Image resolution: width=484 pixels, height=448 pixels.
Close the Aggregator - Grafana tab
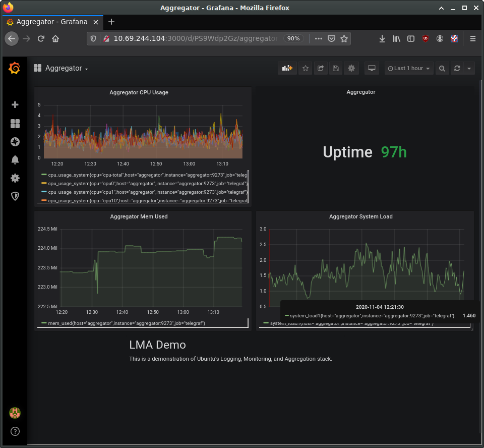click(x=96, y=22)
